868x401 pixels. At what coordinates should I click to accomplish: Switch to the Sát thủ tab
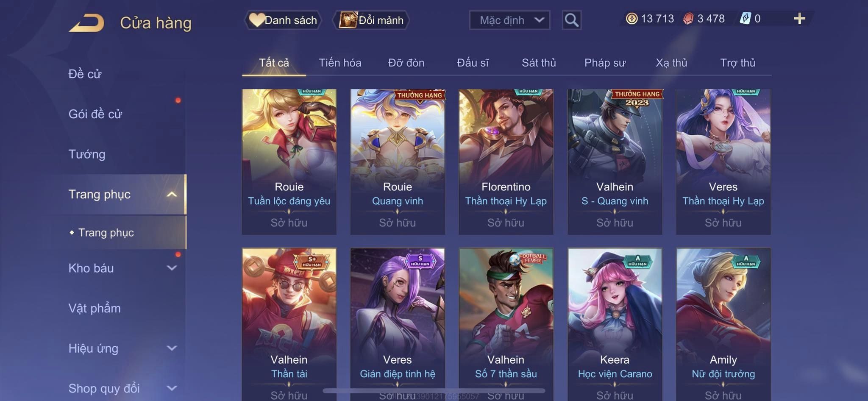point(538,63)
